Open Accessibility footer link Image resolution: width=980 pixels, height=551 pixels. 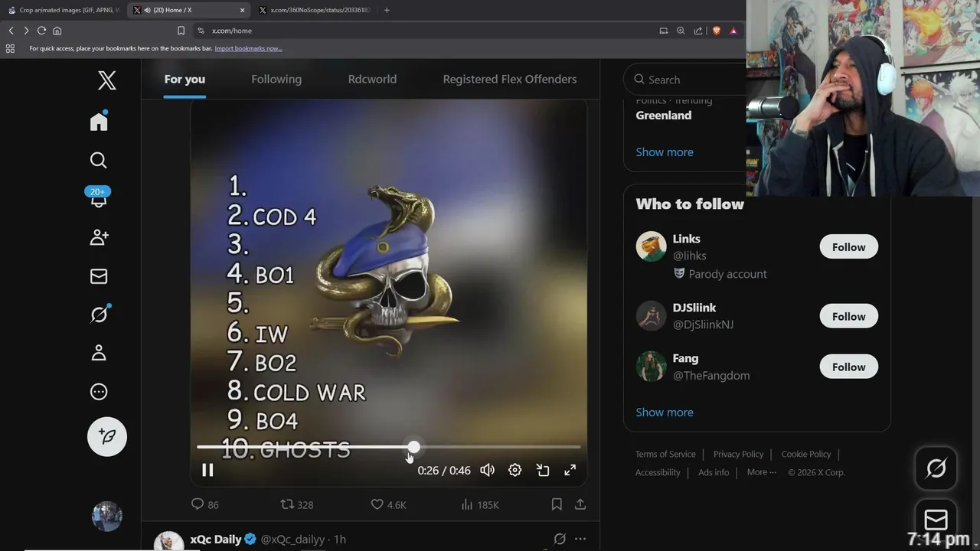658,472
